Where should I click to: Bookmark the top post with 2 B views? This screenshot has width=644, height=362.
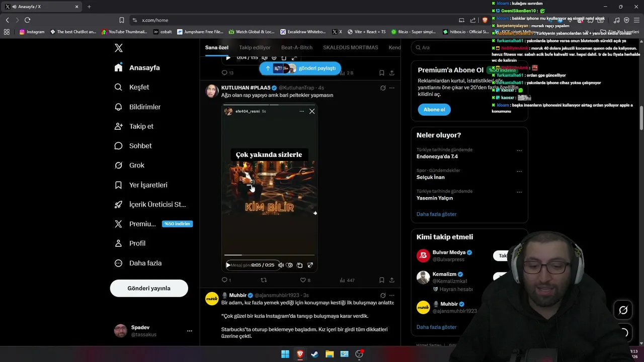tap(382, 73)
